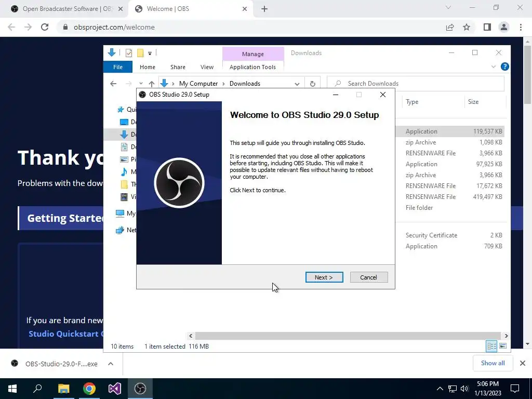
Task: Refresh the Downloads folder view
Action: pos(312,84)
